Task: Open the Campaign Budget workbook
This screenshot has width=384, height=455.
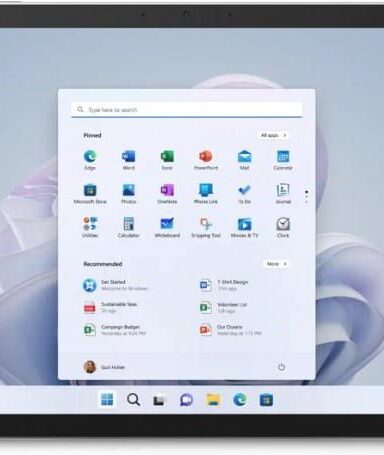Action: pyautogui.click(x=114, y=330)
